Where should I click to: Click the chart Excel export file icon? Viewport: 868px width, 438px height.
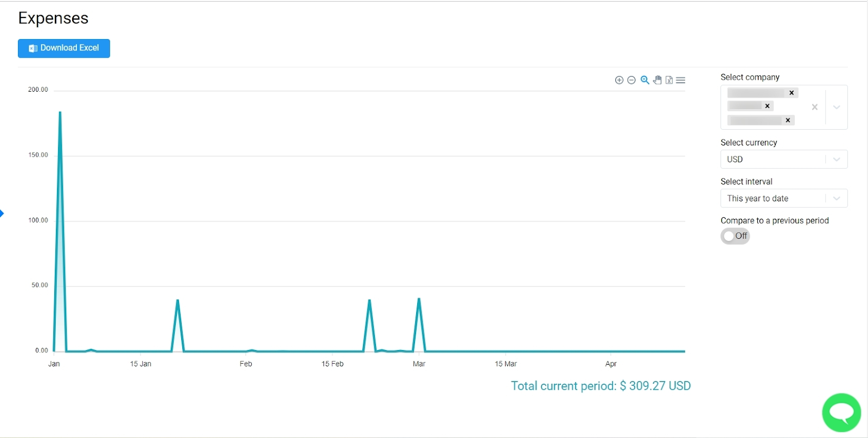669,80
